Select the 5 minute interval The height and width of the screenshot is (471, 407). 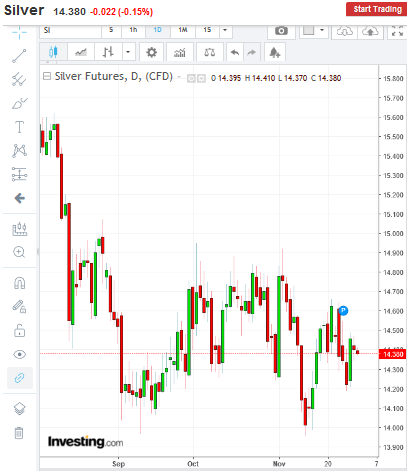click(111, 30)
